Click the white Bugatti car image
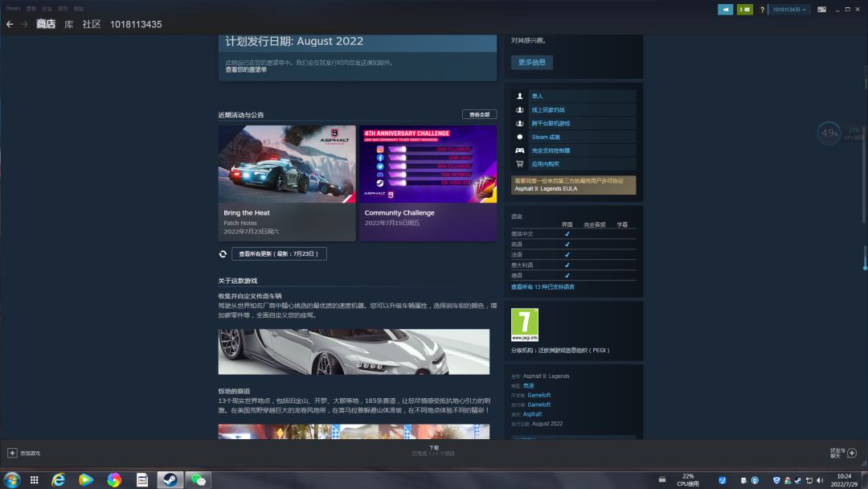 pos(354,351)
